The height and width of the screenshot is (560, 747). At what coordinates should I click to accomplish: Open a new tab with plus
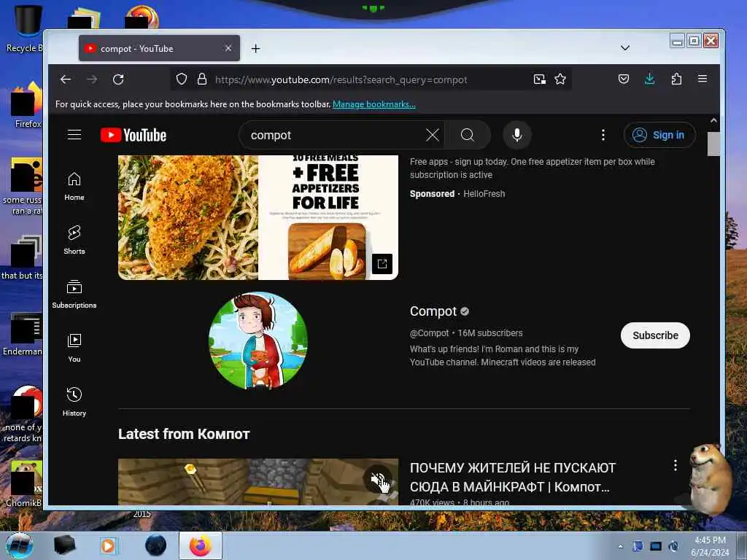click(x=256, y=49)
